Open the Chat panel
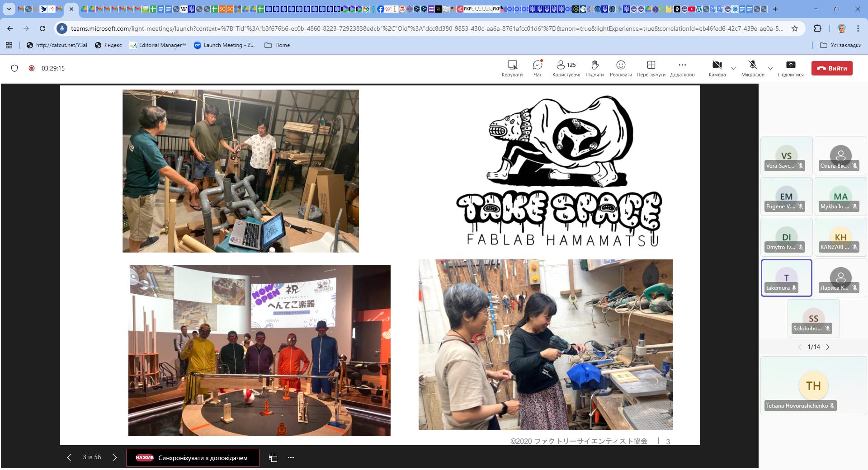 [537, 68]
